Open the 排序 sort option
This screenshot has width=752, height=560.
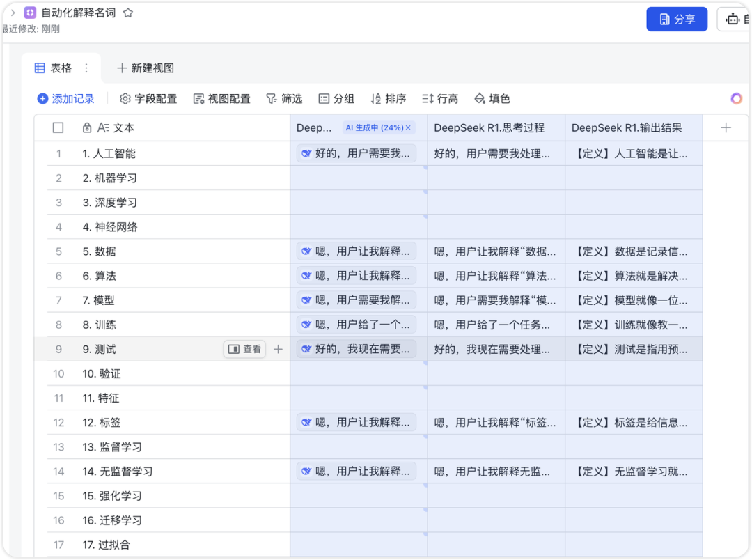point(388,99)
